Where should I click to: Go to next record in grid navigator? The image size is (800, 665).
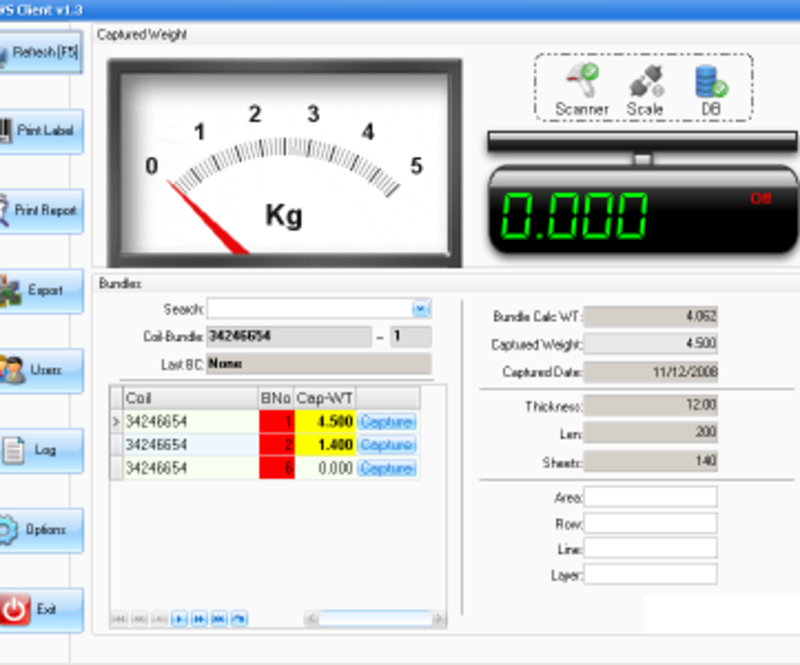point(179,619)
